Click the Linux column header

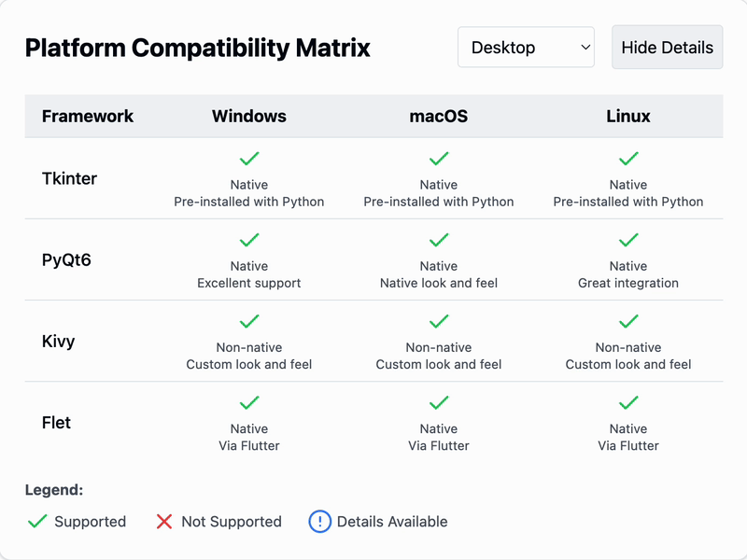coord(628,117)
